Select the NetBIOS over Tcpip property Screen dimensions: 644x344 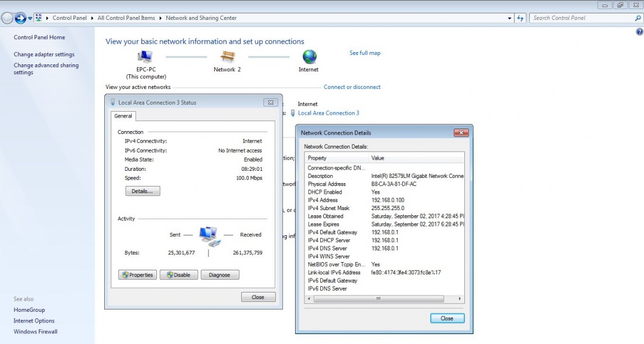click(x=337, y=264)
